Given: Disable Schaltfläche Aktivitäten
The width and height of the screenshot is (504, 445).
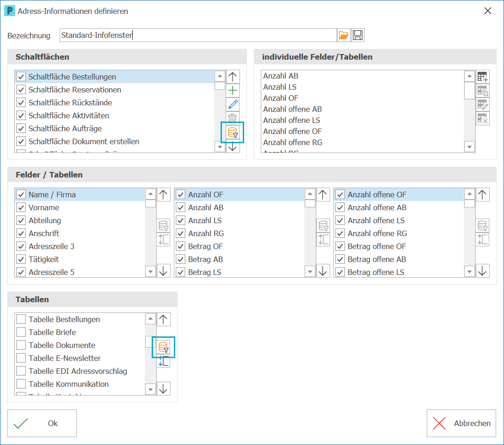Looking at the screenshot, I should tap(21, 116).
